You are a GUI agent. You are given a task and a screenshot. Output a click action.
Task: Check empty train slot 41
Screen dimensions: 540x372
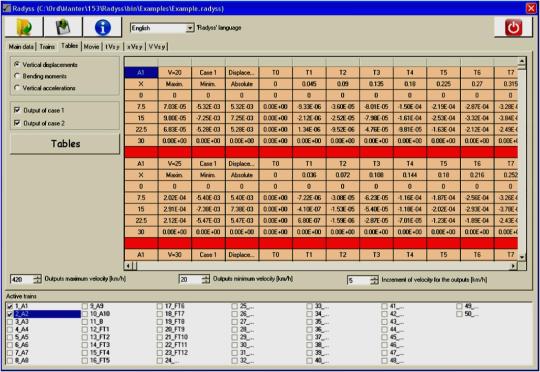point(384,306)
